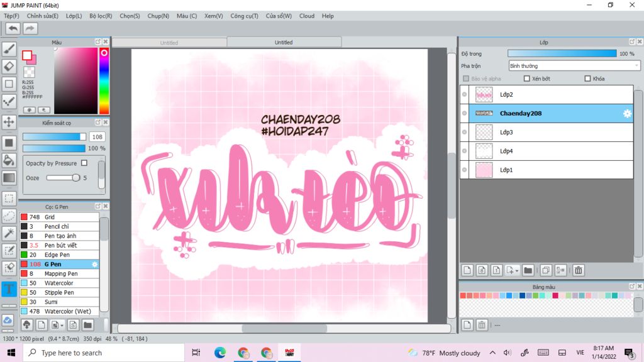
Task: Toggle visibility of Lớp2 layer
Action: (x=465, y=94)
